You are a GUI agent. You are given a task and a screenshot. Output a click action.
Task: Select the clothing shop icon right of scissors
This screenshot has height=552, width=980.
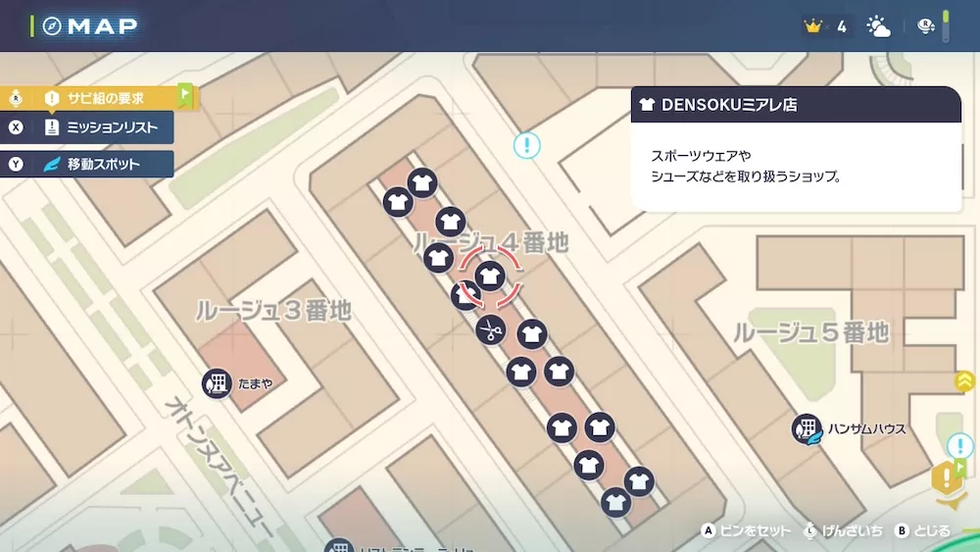click(532, 334)
